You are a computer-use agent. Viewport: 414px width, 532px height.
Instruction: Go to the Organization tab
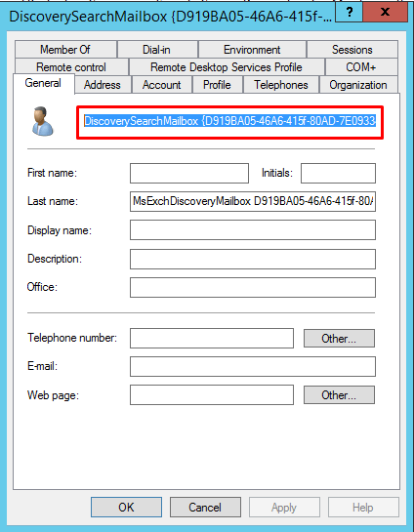[358, 85]
